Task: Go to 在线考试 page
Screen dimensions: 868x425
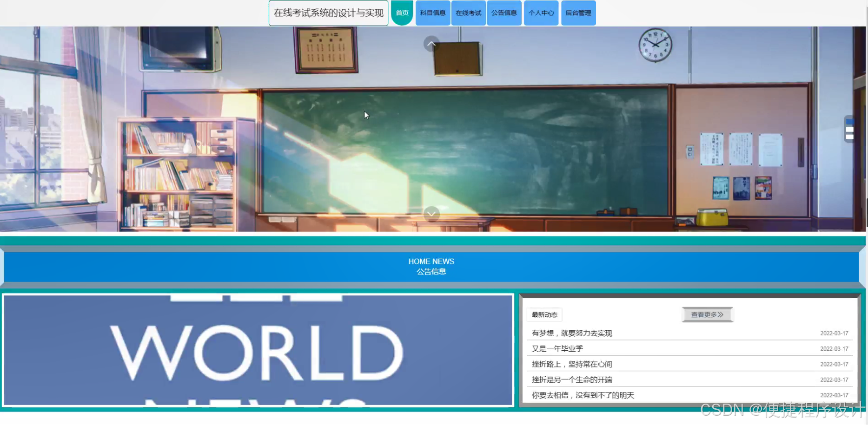Action: tap(468, 13)
